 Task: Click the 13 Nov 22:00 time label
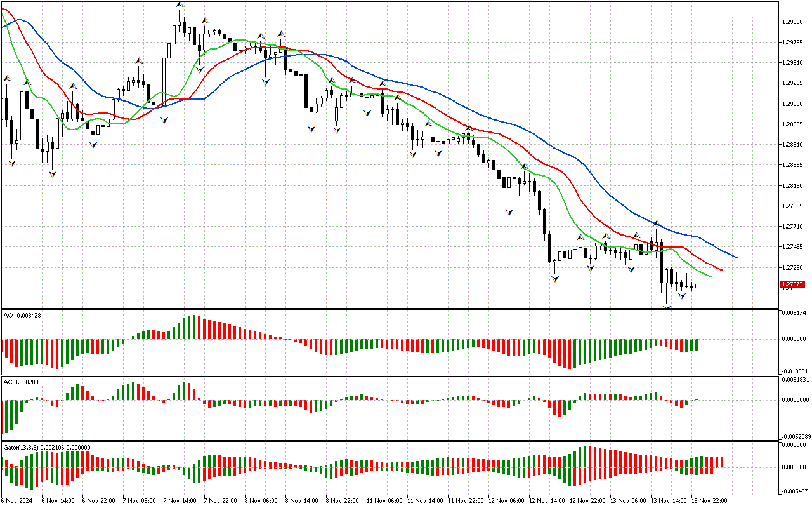(x=709, y=501)
